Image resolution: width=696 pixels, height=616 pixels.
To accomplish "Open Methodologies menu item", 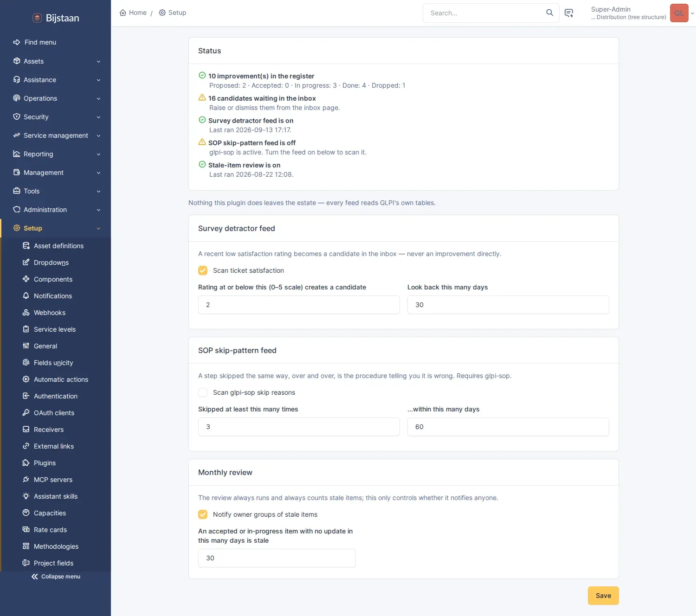I will [x=57, y=546].
